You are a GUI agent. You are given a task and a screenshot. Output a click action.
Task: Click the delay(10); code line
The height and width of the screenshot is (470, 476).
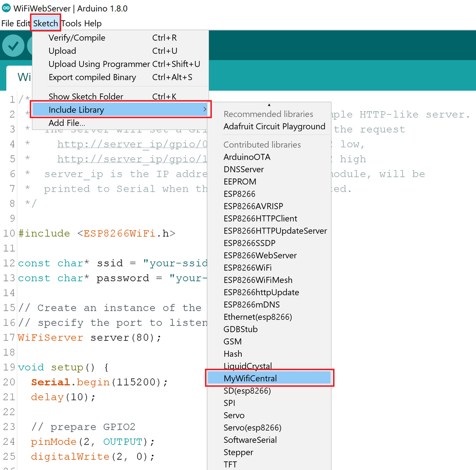(63, 397)
